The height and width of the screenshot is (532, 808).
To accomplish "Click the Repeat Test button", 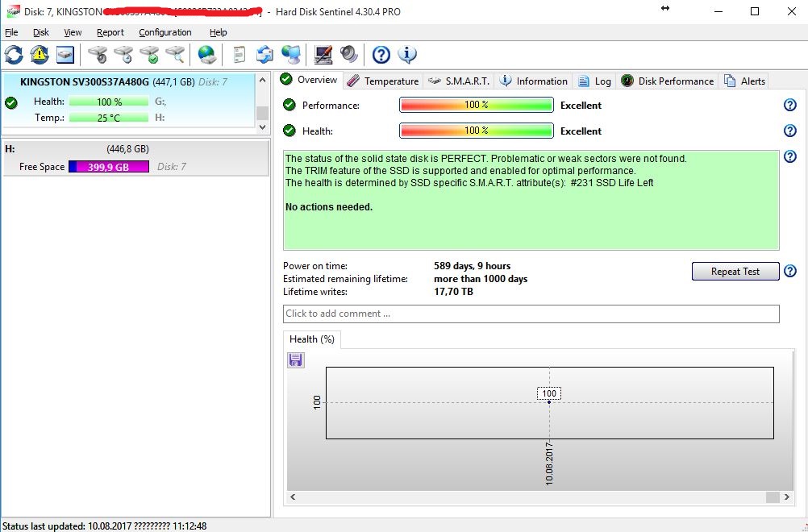I will pyautogui.click(x=735, y=272).
